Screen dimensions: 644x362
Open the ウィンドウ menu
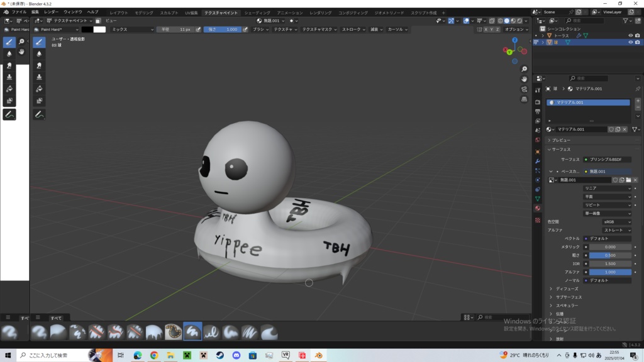pyautogui.click(x=73, y=13)
